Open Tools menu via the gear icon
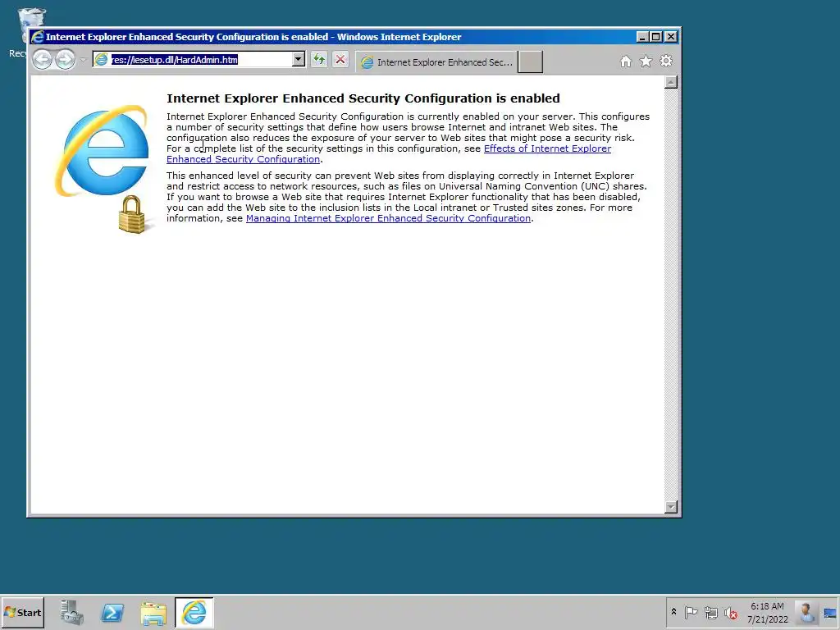Screen dimensions: 840x630 [x=666, y=61]
